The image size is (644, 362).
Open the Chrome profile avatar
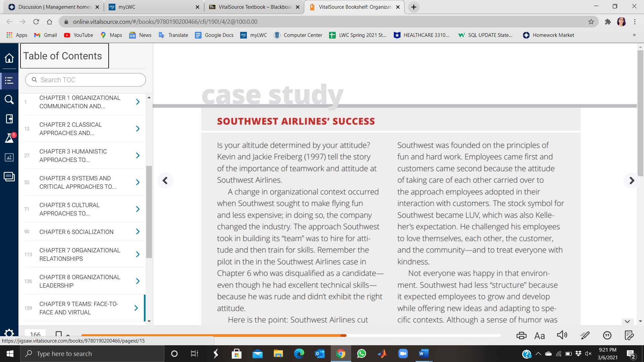click(x=622, y=22)
